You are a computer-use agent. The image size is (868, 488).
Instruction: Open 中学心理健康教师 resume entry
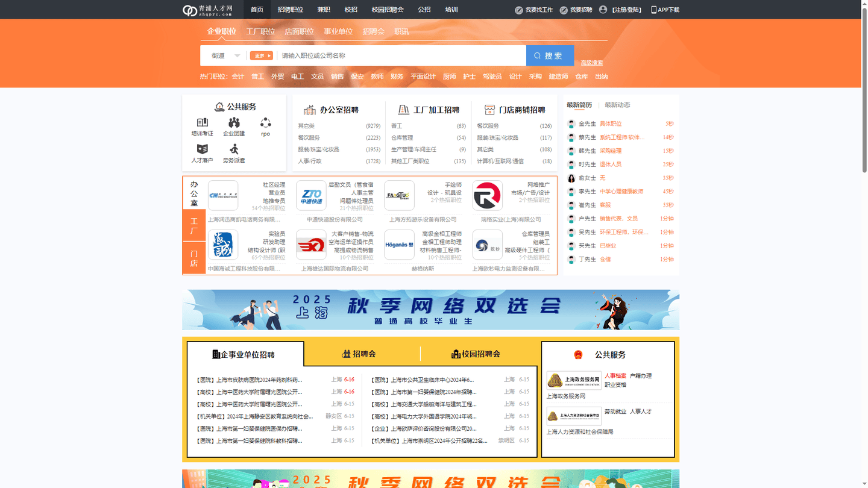[621, 192]
